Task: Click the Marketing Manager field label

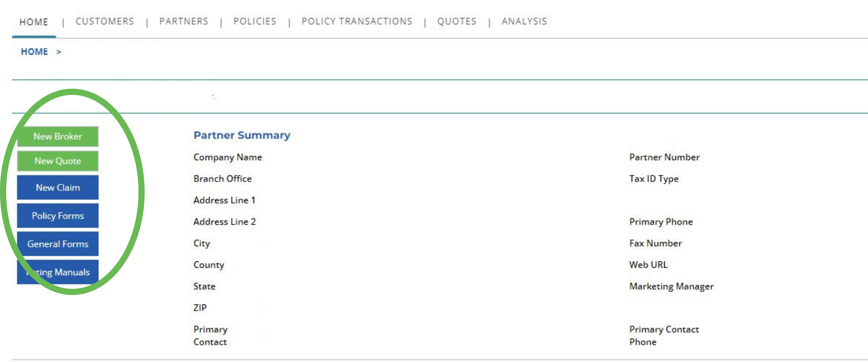Action: click(x=671, y=286)
